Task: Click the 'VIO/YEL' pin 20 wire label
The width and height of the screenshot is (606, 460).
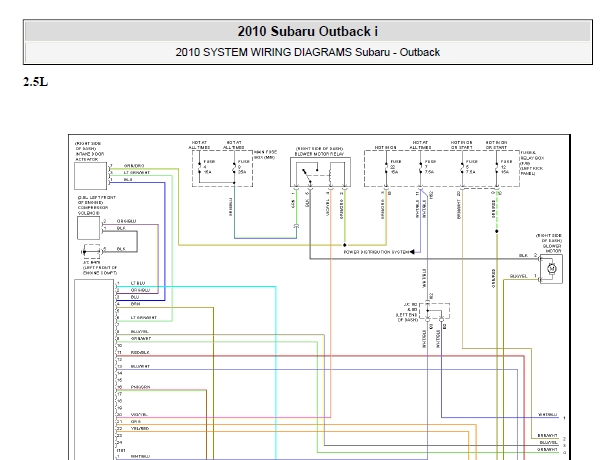Action: (139, 414)
